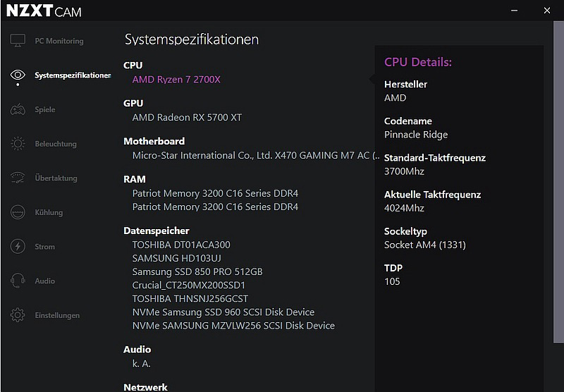Click the Datenspeicher section heading

point(157,231)
